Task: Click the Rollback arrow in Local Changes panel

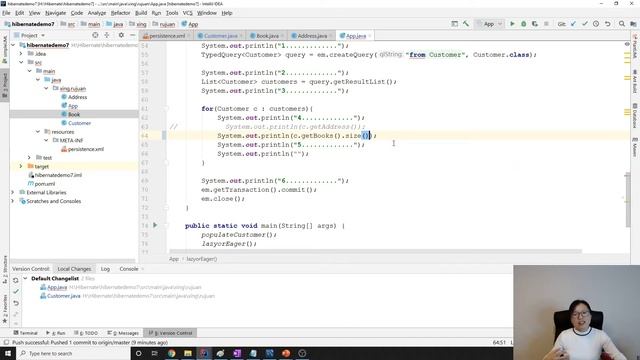Action: pos(16,303)
